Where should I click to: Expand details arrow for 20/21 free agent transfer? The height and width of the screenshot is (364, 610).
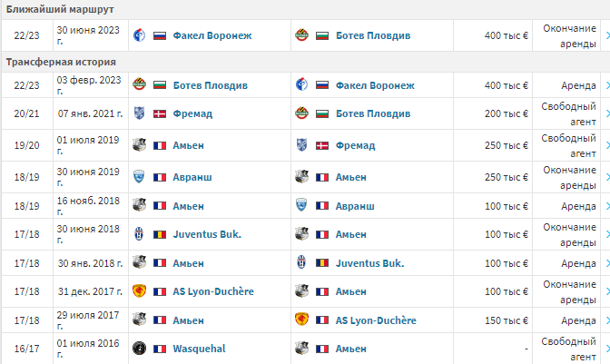605,114
